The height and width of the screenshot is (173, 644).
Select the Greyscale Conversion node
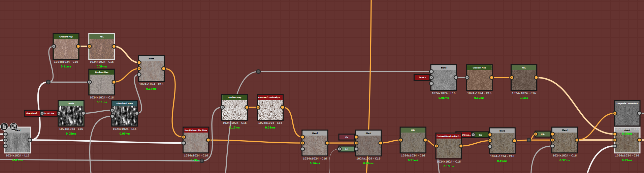pos(627,115)
